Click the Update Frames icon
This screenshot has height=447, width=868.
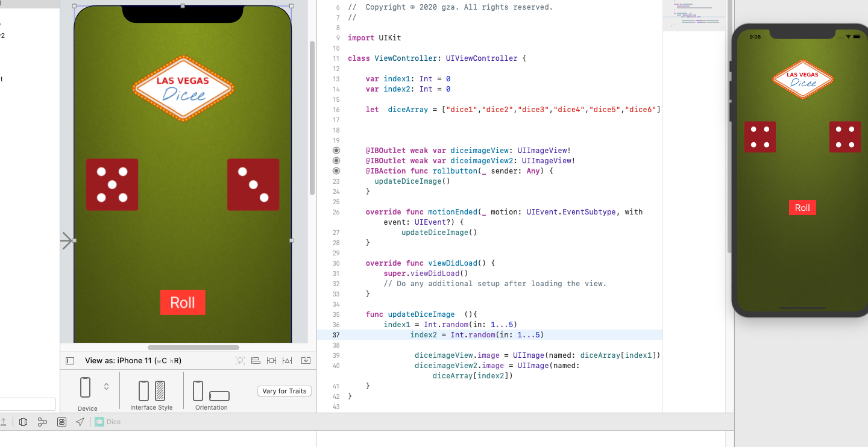(x=241, y=361)
